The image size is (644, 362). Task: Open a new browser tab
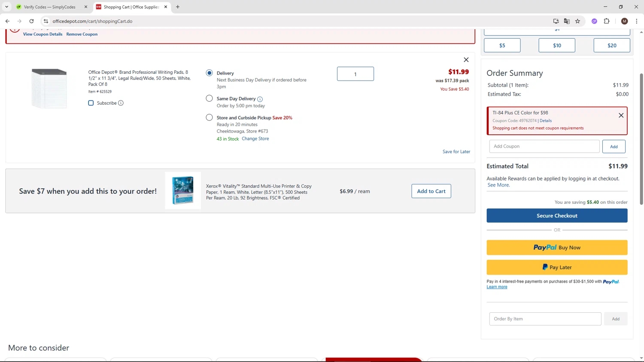pos(178,7)
